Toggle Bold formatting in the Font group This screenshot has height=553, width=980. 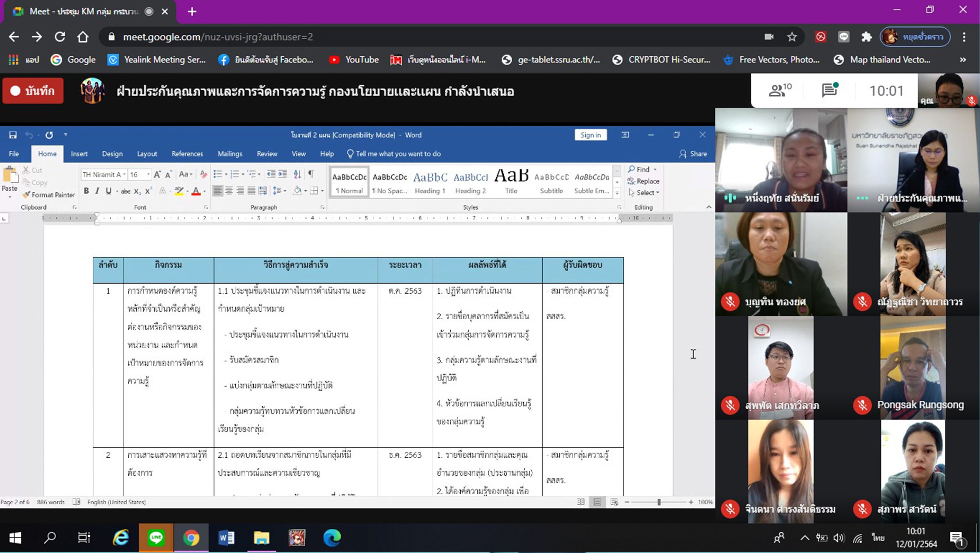[86, 191]
